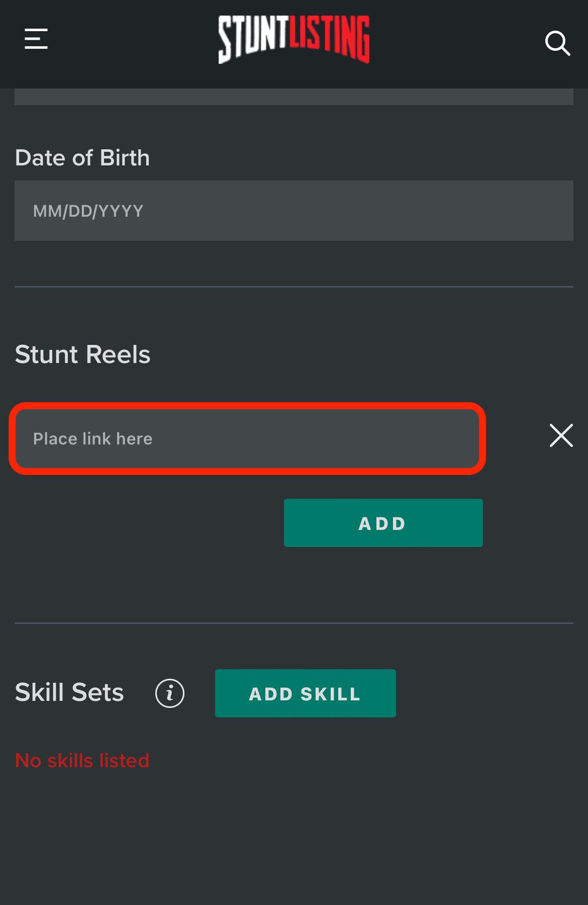588x905 pixels.
Task: Click the white STUNT part of the logo
Action: tap(253, 39)
